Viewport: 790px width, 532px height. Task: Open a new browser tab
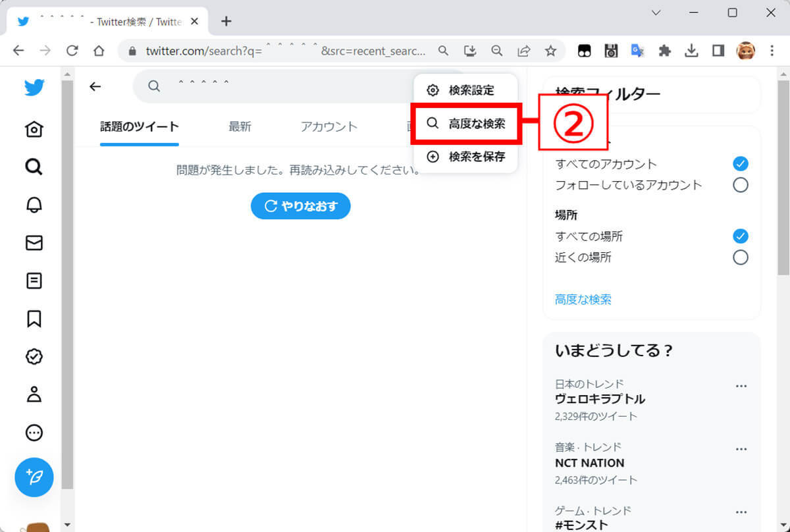(x=226, y=21)
